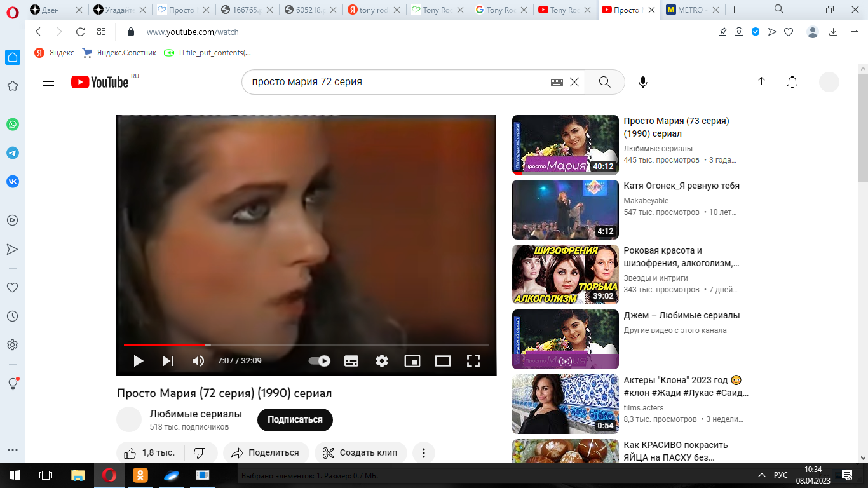Image resolution: width=868 pixels, height=488 pixels.
Task: Subscribe with Подписаться button
Action: [x=295, y=419]
